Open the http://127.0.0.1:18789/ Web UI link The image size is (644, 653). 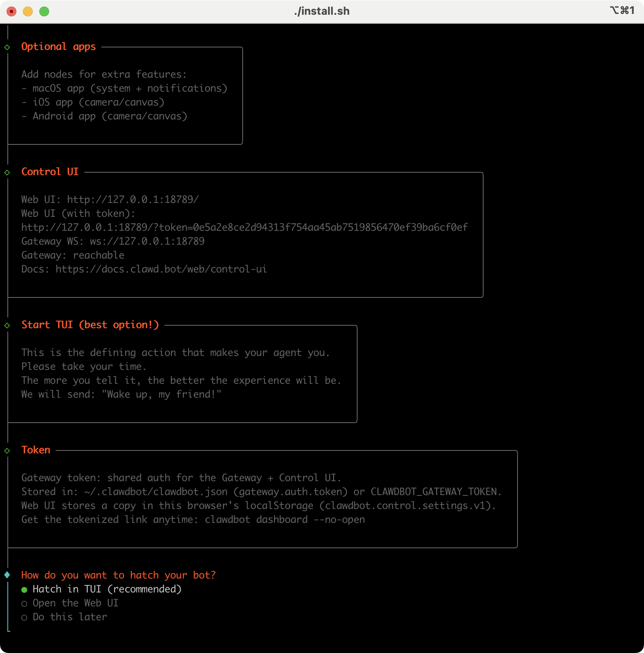[133, 200]
